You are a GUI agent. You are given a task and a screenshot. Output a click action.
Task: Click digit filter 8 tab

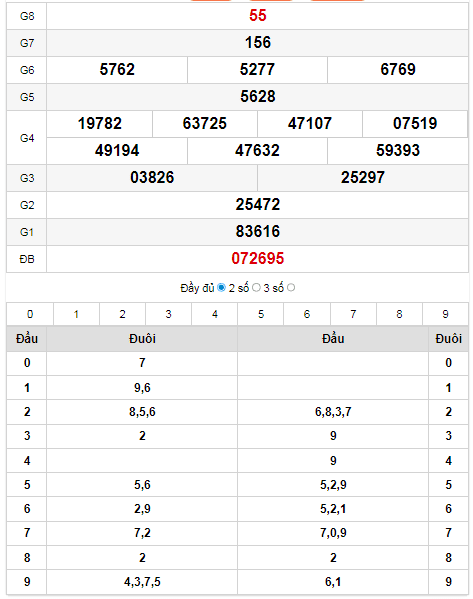click(x=399, y=314)
